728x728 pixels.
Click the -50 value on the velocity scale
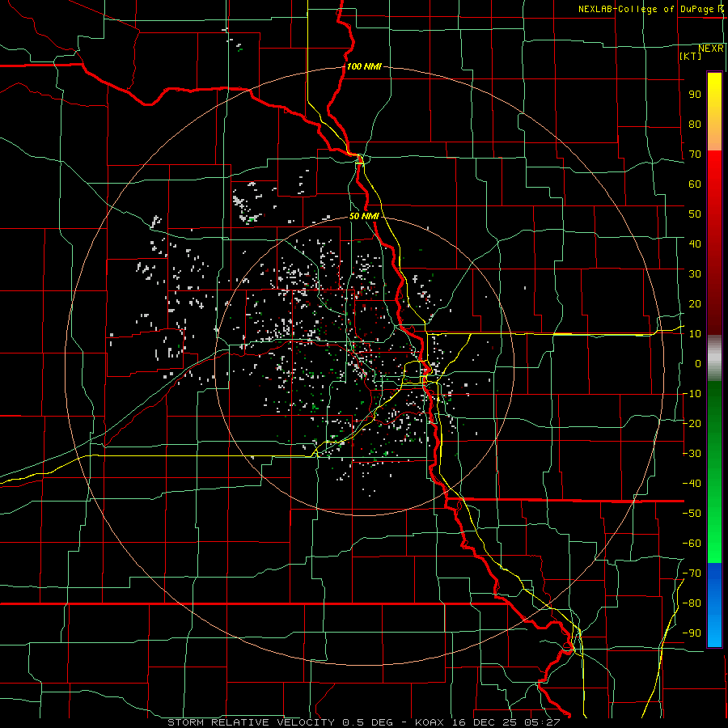point(692,514)
